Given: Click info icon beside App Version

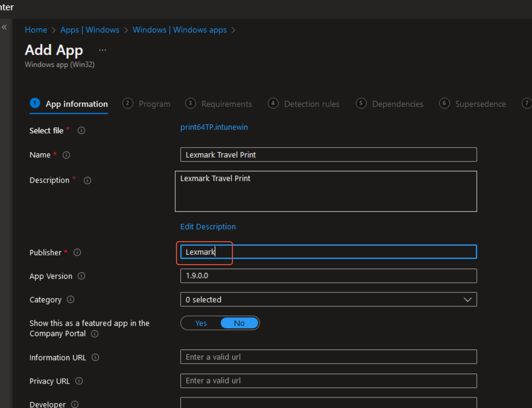Looking at the screenshot, I should click(x=81, y=276).
